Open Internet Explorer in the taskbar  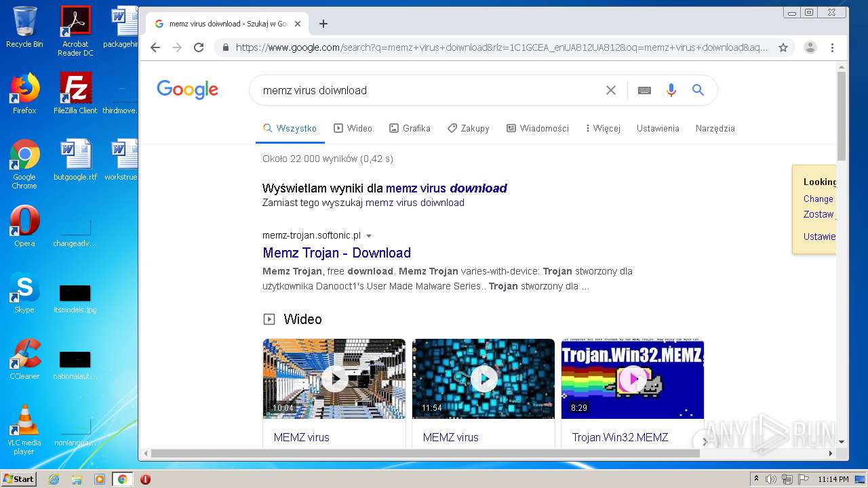[54, 479]
